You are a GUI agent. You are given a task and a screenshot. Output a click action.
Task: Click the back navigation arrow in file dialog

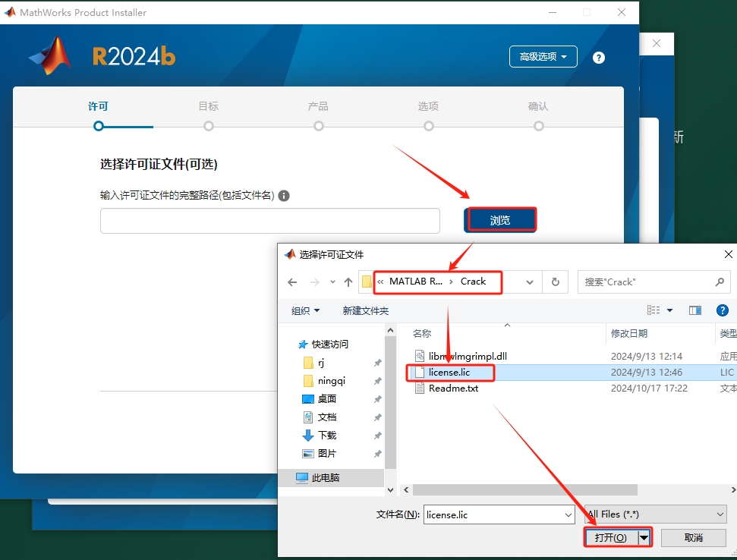click(x=292, y=282)
